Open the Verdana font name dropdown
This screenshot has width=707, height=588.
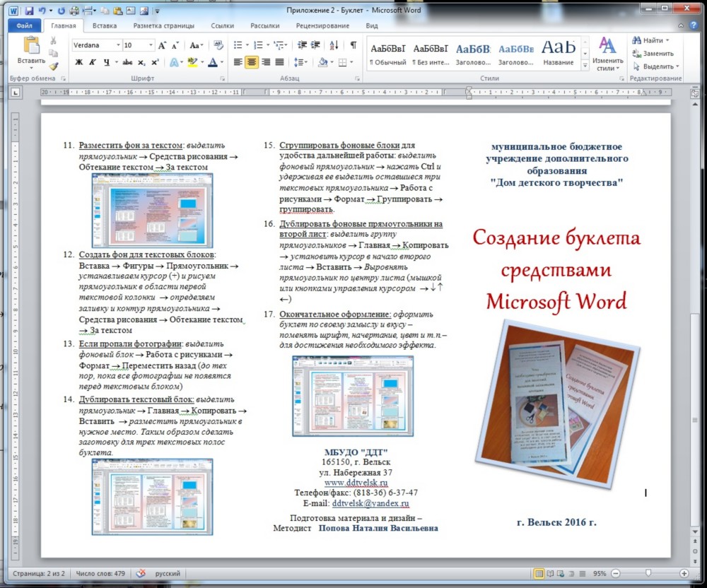point(117,45)
